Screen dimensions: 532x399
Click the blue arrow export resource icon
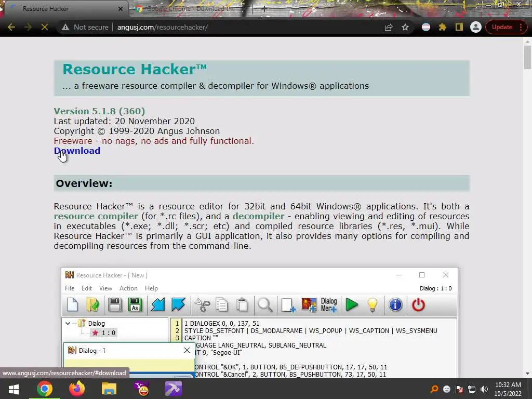pyautogui.click(x=178, y=304)
